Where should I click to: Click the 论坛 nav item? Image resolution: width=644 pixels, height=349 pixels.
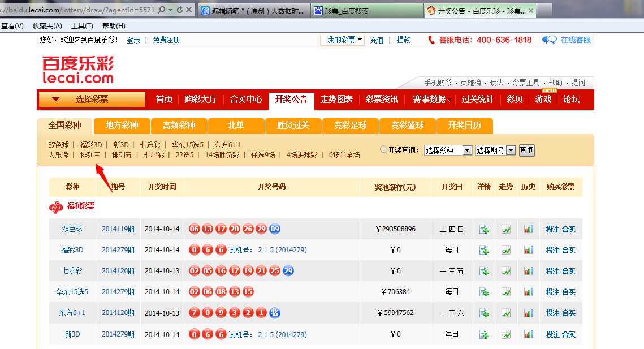571,99
